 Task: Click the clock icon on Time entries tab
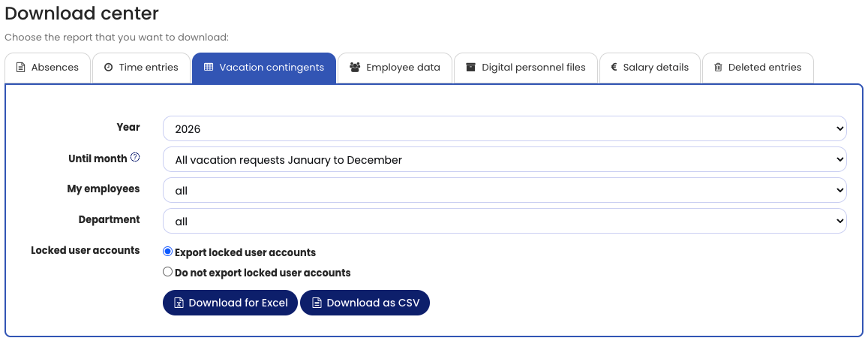pyautogui.click(x=108, y=68)
